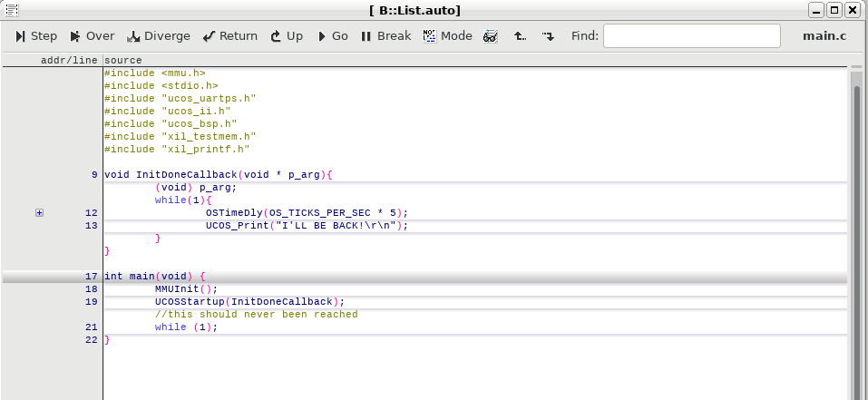
Task: Select the int main line 17
Action: (x=155, y=276)
